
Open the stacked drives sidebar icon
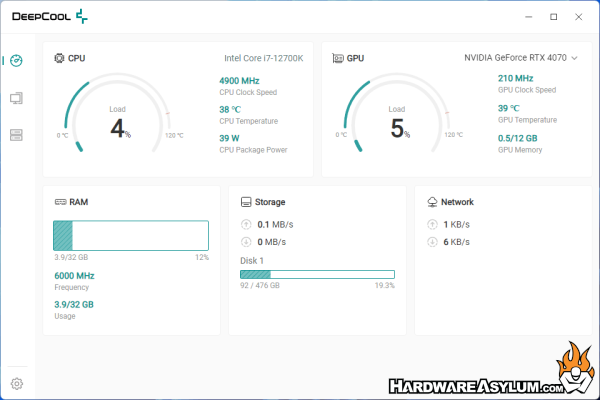coord(16,135)
